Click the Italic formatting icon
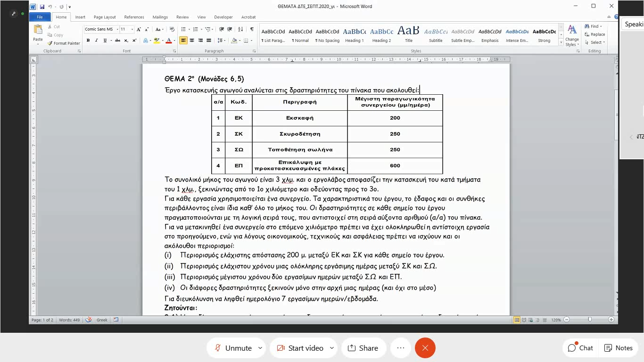The width and height of the screenshot is (644, 362). pos(96,41)
